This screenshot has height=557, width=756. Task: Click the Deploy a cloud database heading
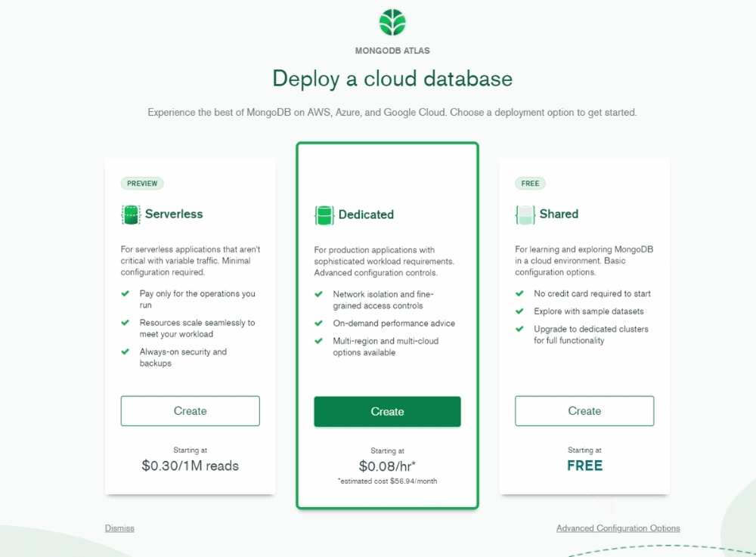(392, 79)
